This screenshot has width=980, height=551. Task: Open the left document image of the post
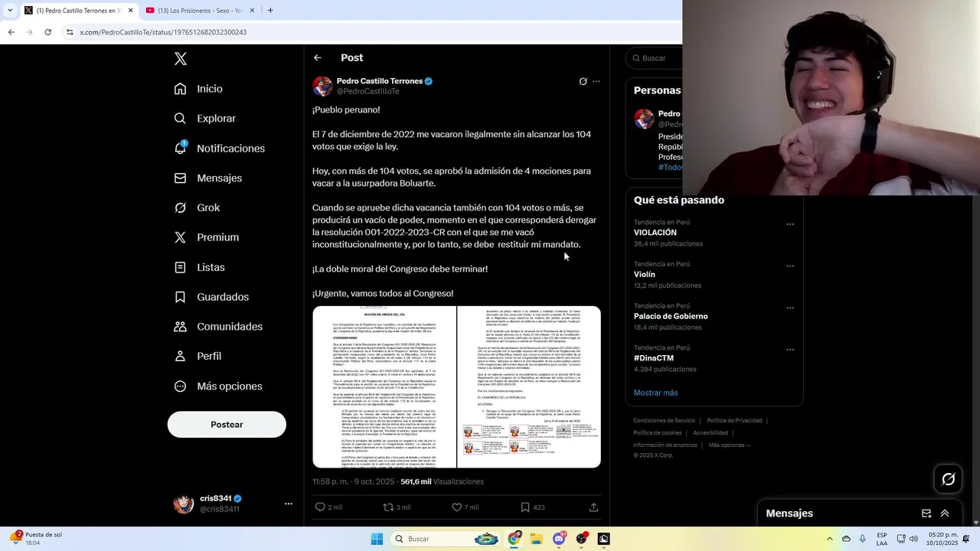[x=384, y=387]
